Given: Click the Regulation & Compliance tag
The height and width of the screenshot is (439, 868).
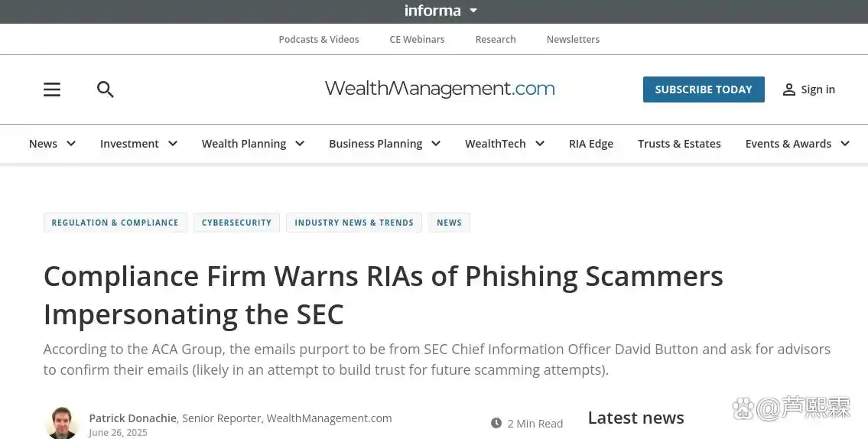Looking at the screenshot, I should click(115, 223).
